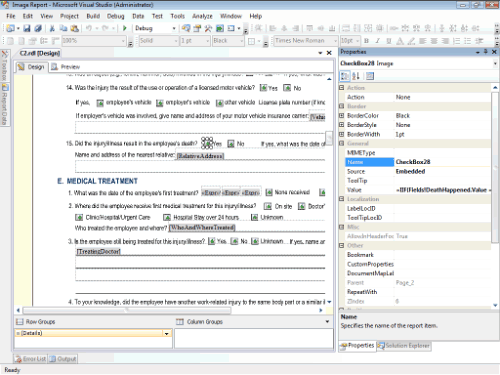Image resolution: width=500 pixels, height=375 pixels.
Task: Select the Clinic/Hospital/Urgent Care checkbox image
Action: coord(79,218)
